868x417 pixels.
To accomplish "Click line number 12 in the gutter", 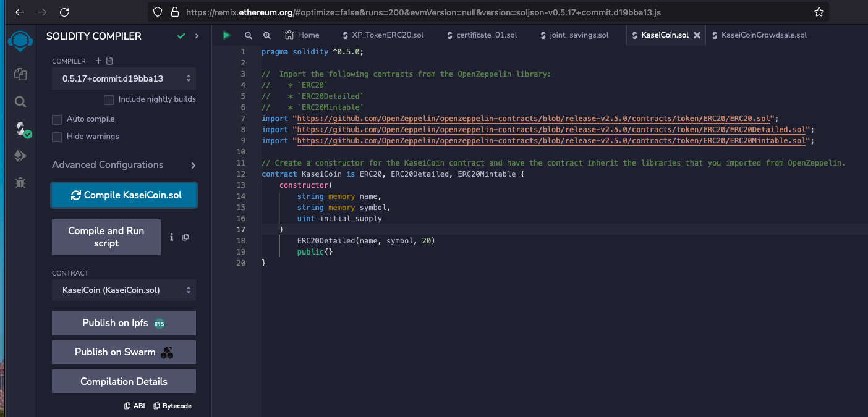I will (241, 174).
